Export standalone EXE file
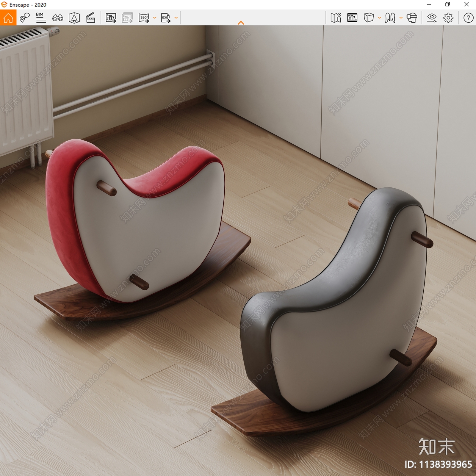This screenshot has height=476, width=476. [x=166, y=18]
